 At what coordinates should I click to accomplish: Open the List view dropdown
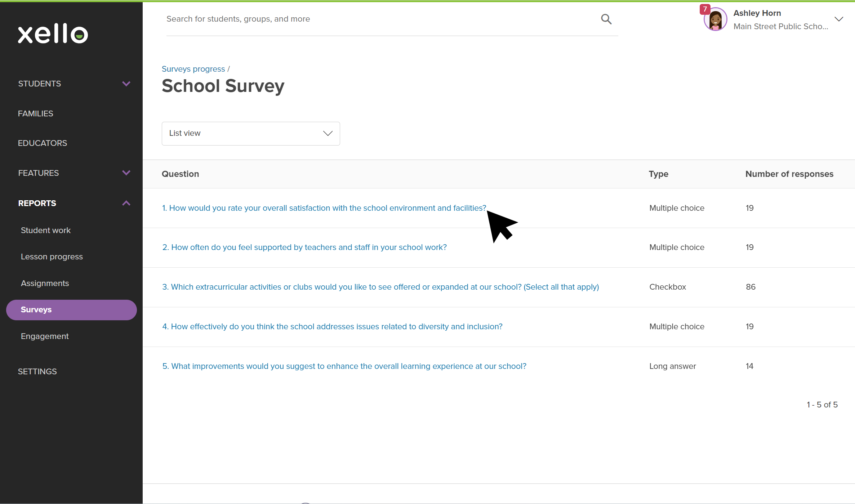(250, 133)
